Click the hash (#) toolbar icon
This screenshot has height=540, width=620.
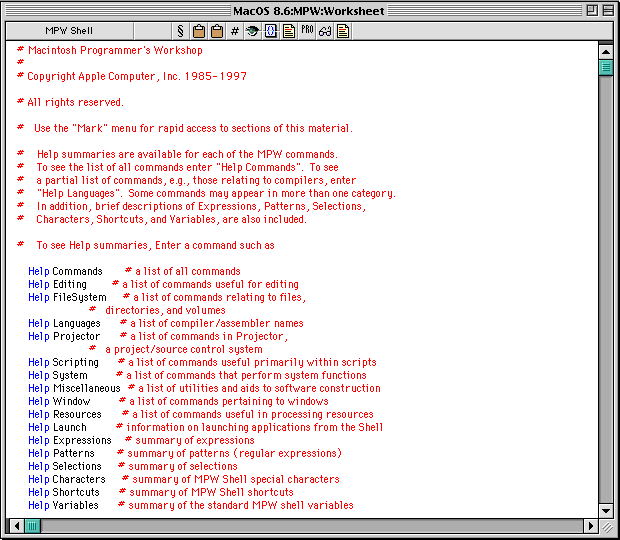tap(235, 31)
